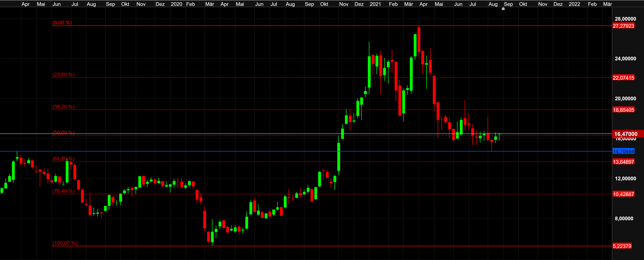Click the 18,85405 price label
Screen dimensions: 644x260
point(623,110)
